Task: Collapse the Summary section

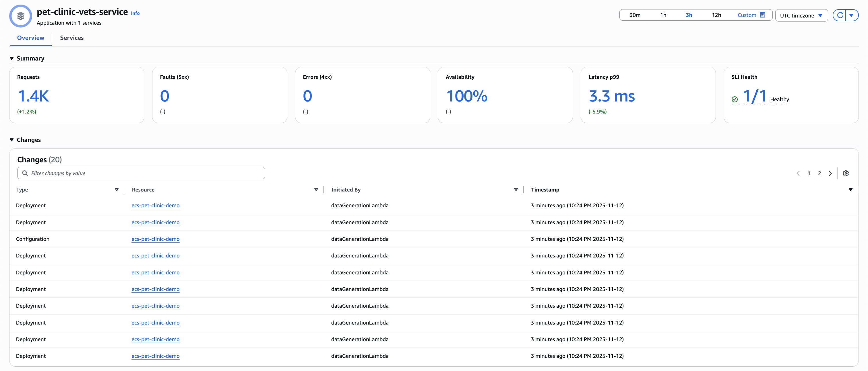Action: 11,58
